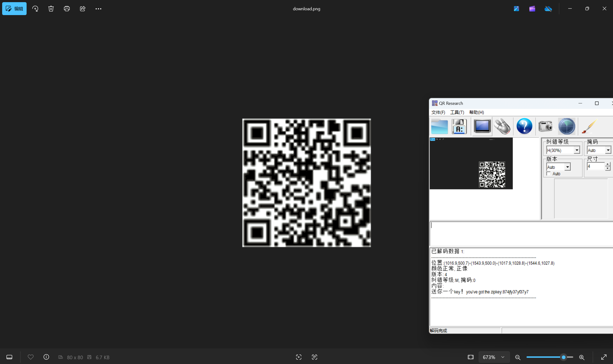
Task: Open the 版本 Auto dropdown
Action: [567, 167]
